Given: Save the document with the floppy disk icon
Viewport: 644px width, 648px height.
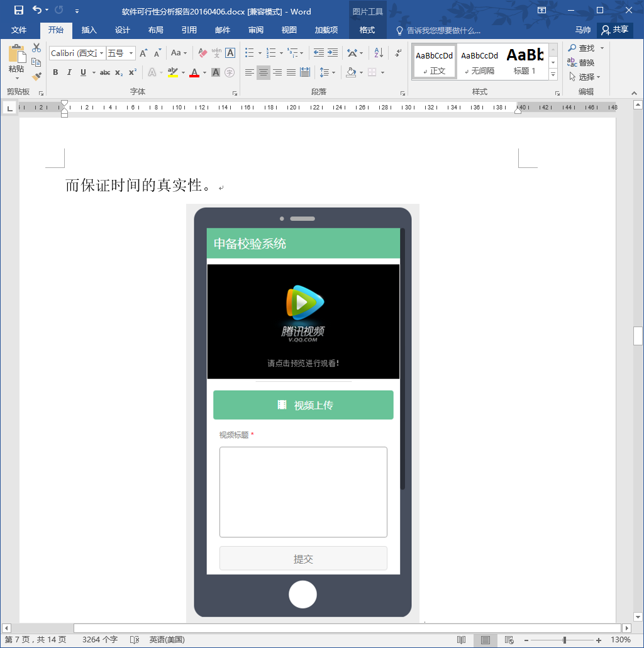Looking at the screenshot, I should tap(19, 10).
